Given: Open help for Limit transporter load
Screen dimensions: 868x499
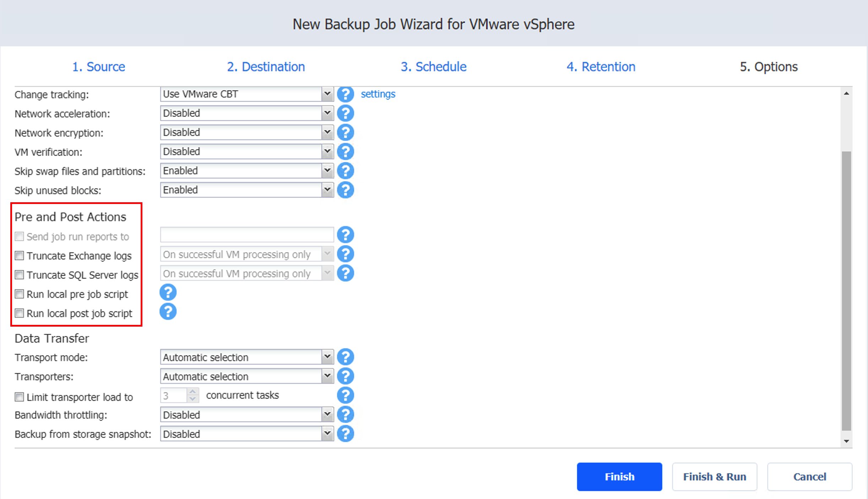Looking at the screenshot, I should (x=345, y=395).
